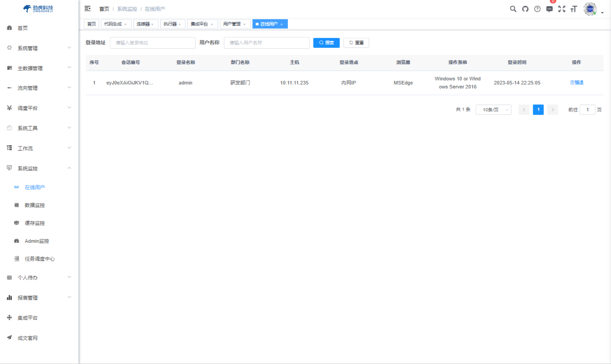Collapse the sidebar with the hamburger icon

tap(88, 8)
